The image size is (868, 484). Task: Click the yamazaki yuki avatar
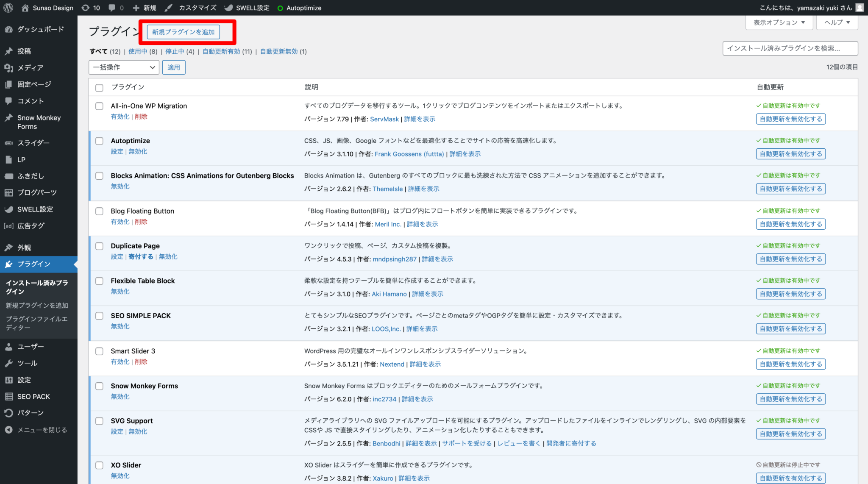pos(860,8)
